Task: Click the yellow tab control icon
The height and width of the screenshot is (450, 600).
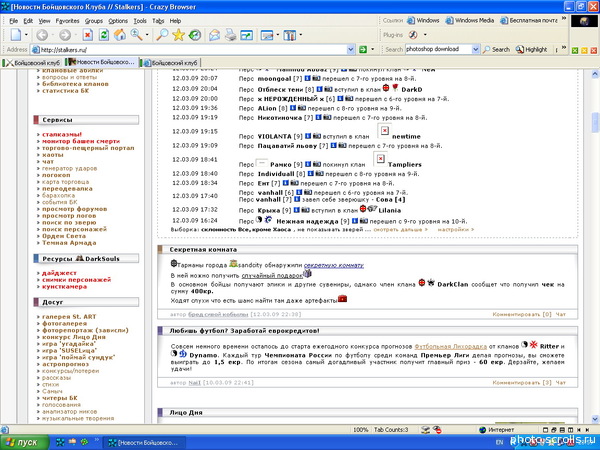Action: point(584,51)
